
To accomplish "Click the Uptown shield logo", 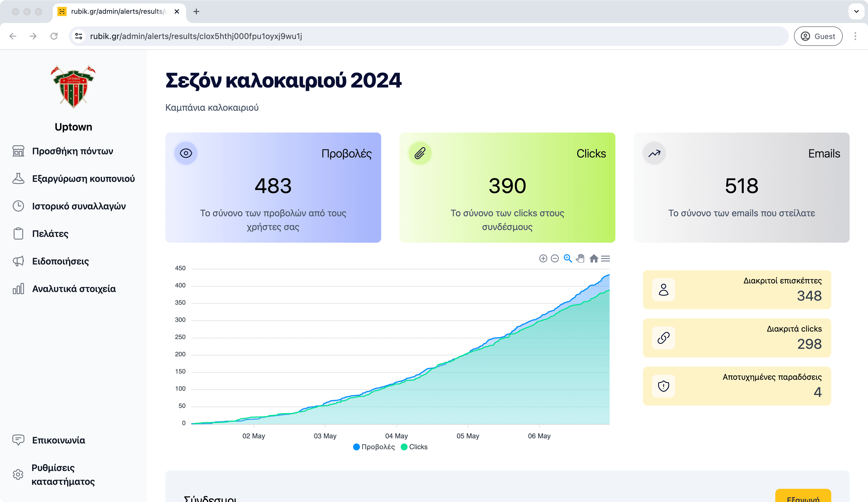I will pos(73,86).
